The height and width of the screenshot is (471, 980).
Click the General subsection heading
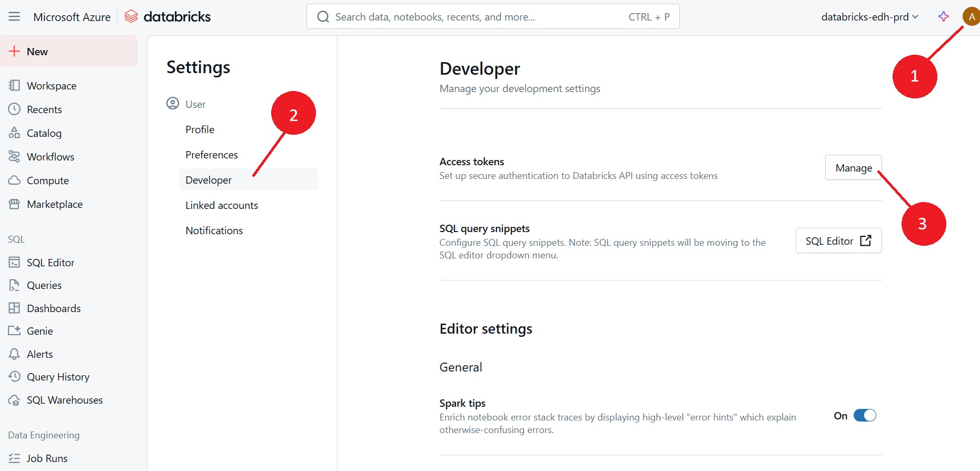(x=461, y=367)
